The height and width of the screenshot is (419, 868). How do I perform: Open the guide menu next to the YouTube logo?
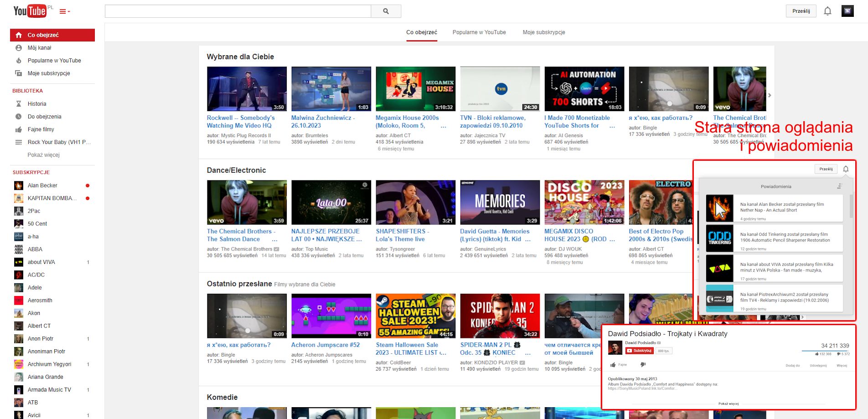(65, 11)
